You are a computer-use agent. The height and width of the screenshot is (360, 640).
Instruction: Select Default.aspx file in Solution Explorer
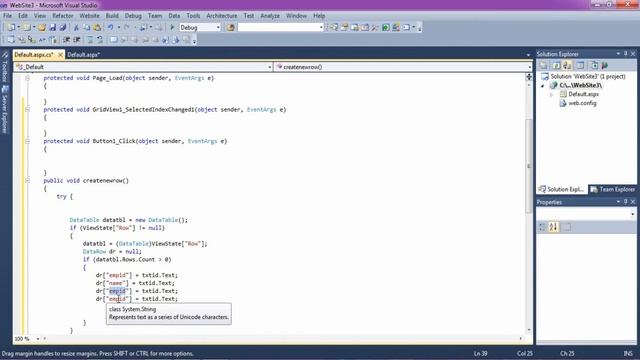(583, 94)
